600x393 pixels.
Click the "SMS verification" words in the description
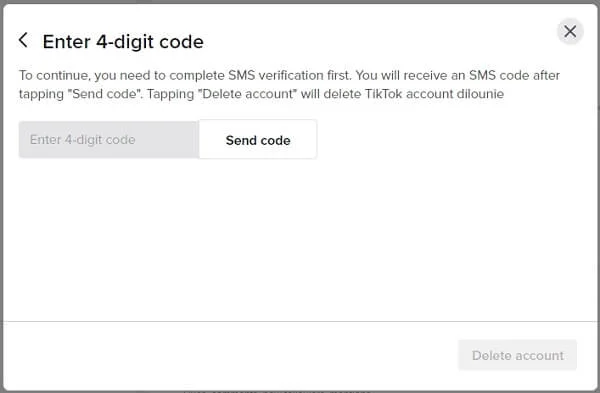click(289, 75)
